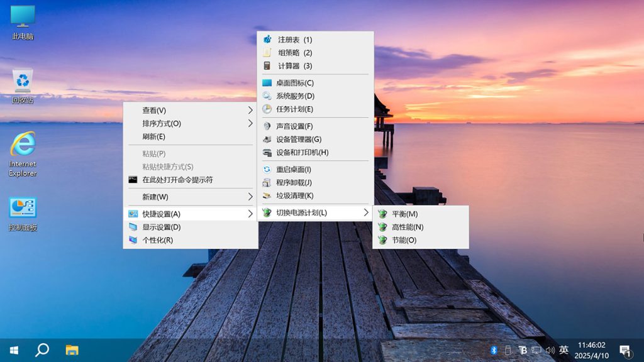Click the 声音设置 speaker icon
The height and width of the screenshot is (362, 644).
click(267, 126)
